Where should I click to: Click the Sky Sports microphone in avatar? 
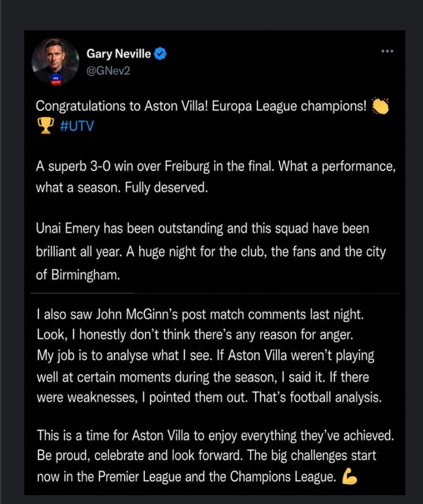click(x=56, y=80)
